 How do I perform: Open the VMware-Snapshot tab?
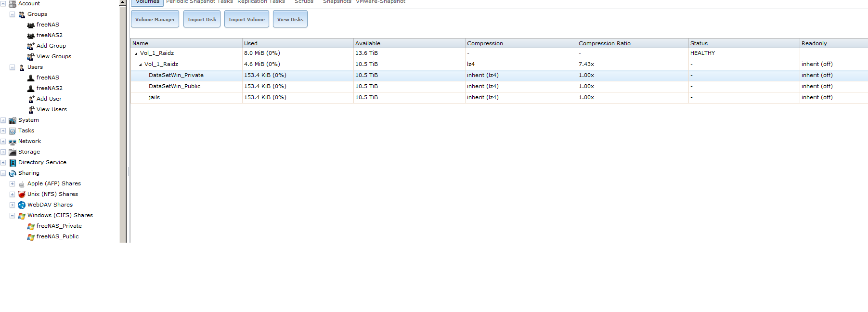[380, 2]
